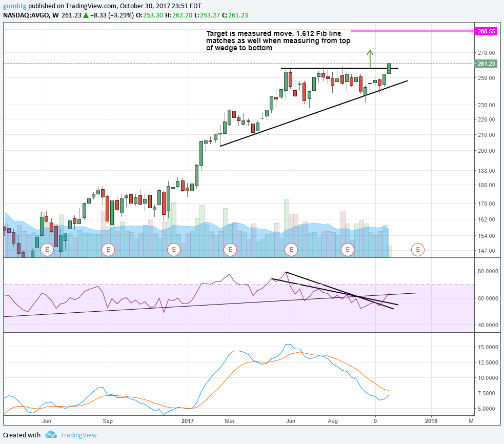This screenshot has height=444, width=504.
Task: Click the green 261.23 current price label
Action: tap(486, 64)
